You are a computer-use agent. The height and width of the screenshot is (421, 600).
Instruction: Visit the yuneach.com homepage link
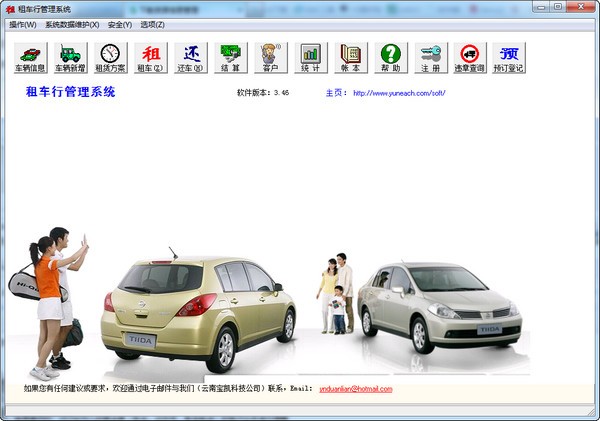pyautogui.click(x=398, y=93)
